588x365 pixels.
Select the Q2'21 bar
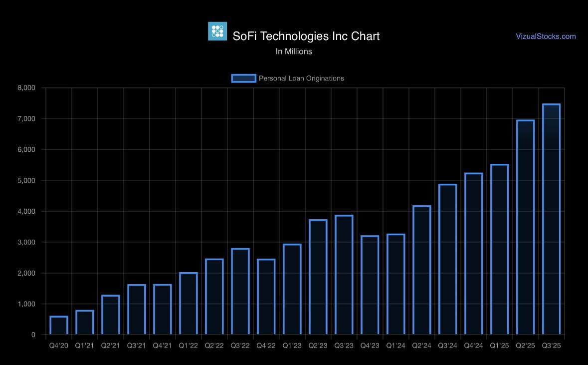(x=111, y=315)
